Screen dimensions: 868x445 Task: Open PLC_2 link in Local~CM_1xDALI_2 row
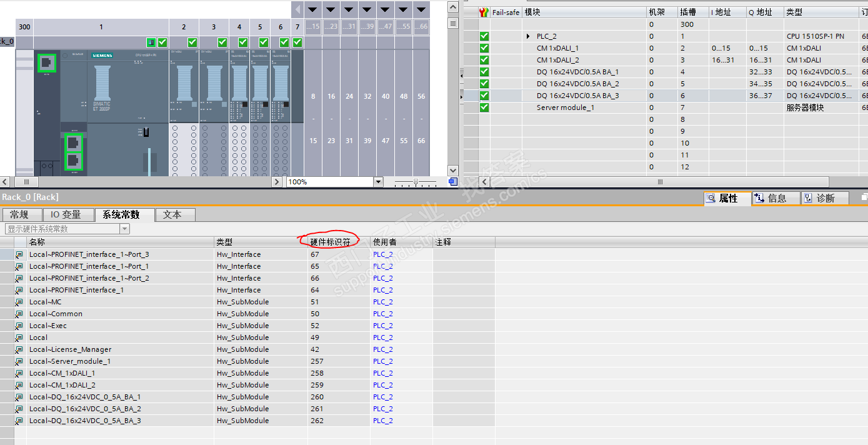point(383,386)
